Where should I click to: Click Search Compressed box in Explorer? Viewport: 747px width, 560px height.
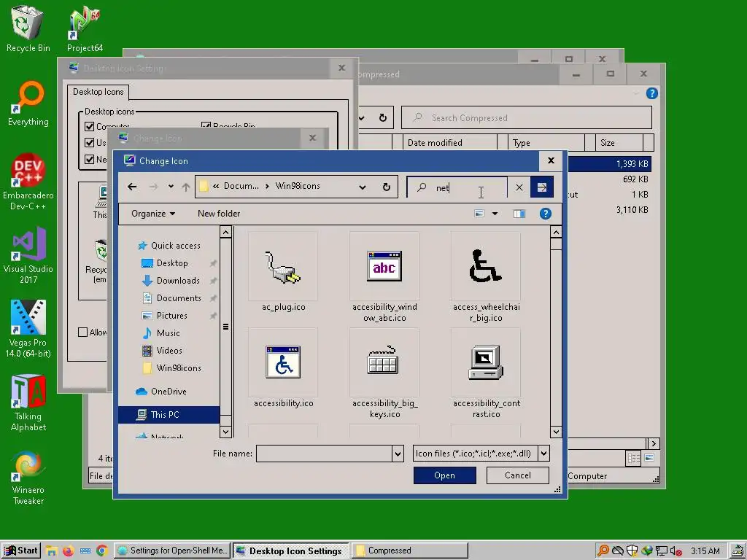(x=527, y=117)
